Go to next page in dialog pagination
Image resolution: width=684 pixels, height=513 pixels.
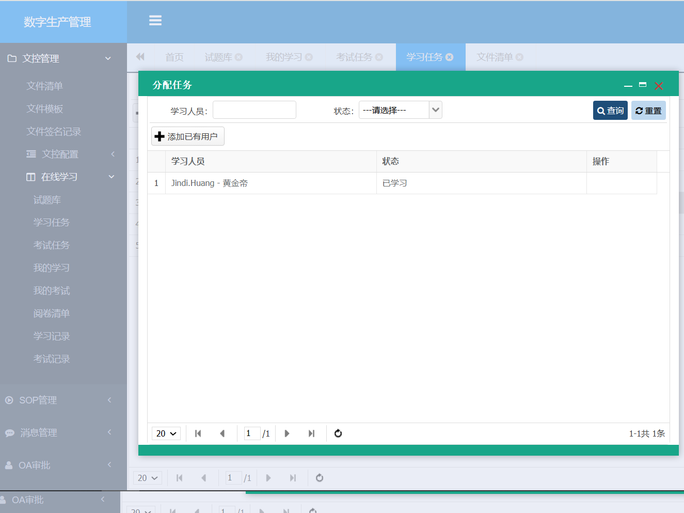pyautogui.click(x=287, y=433)
